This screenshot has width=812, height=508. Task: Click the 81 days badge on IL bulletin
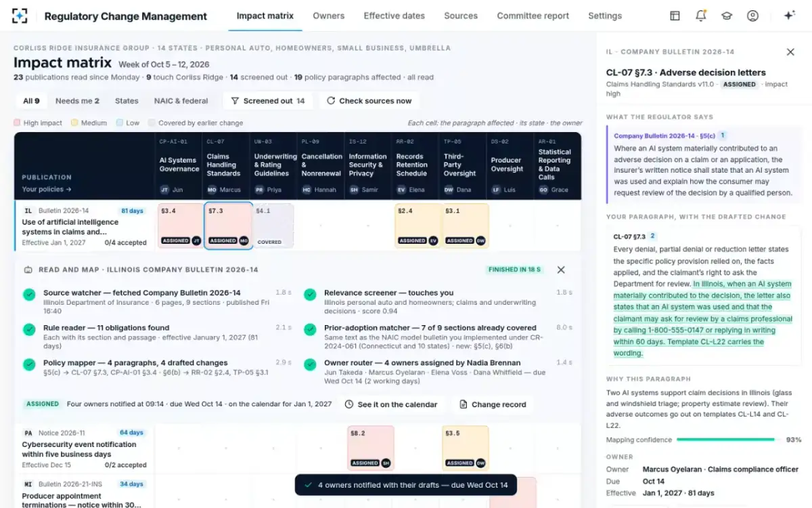click(132, 211)
